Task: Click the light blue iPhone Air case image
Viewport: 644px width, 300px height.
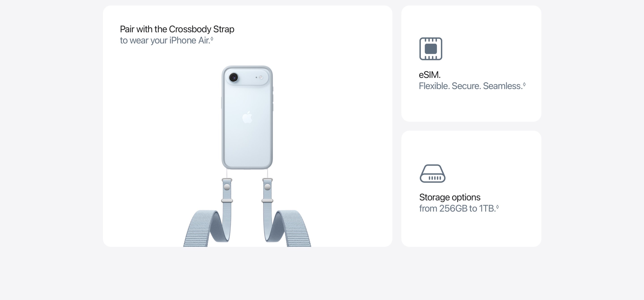Action: coord(247,117)
